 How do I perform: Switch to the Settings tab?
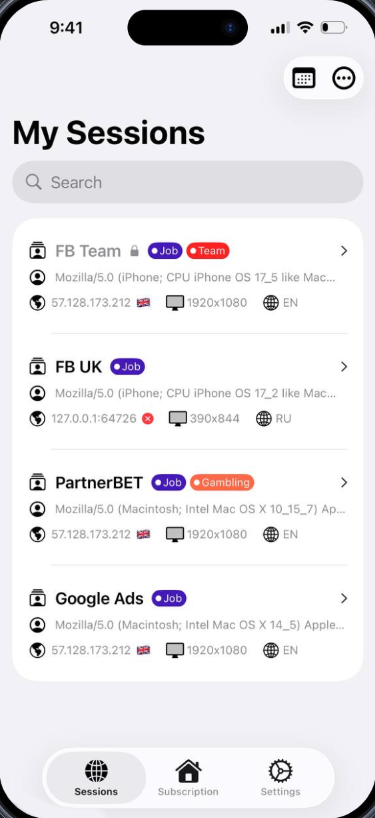[281, 778]
